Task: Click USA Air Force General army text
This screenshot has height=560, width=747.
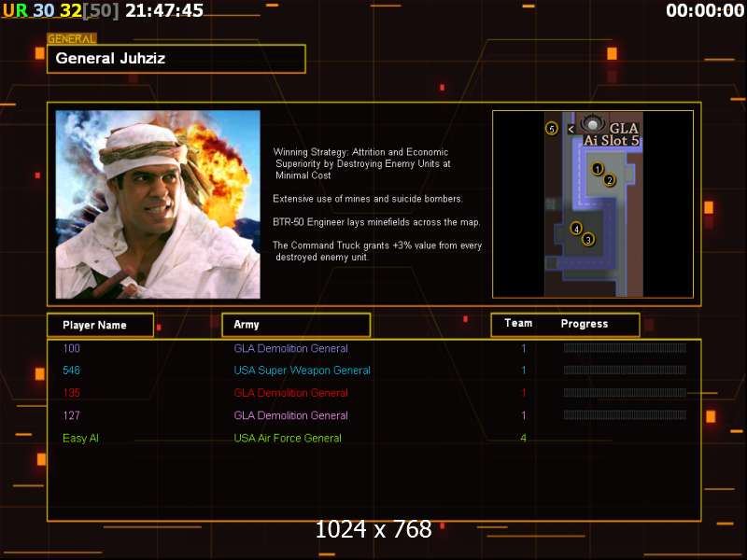Action: pyautogui.click(x=288, y=438)
